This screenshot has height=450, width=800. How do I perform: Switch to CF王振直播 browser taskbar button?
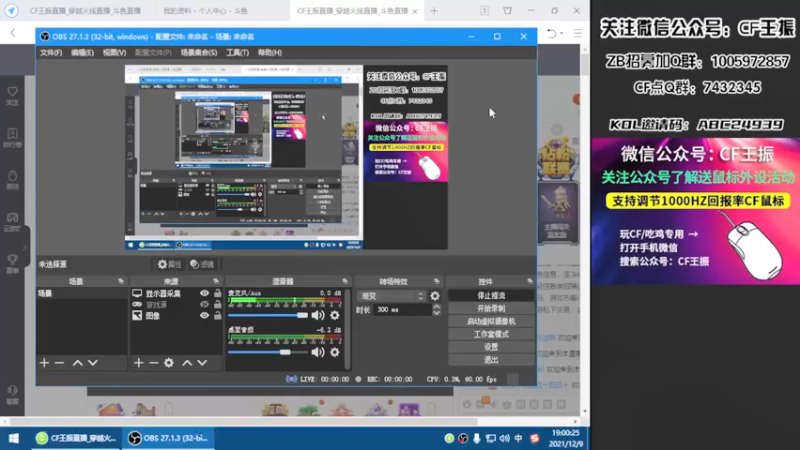pos(76,438)
